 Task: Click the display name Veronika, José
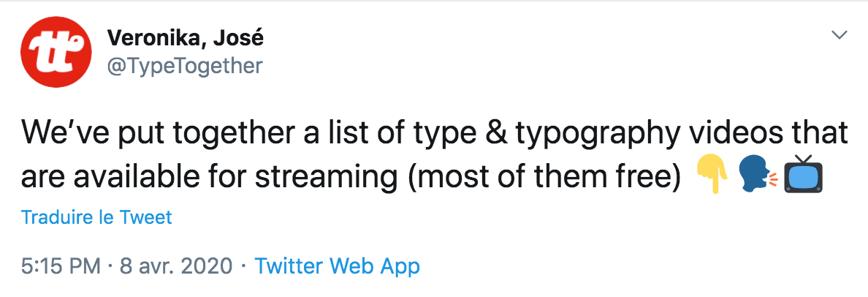click(185, 38)
